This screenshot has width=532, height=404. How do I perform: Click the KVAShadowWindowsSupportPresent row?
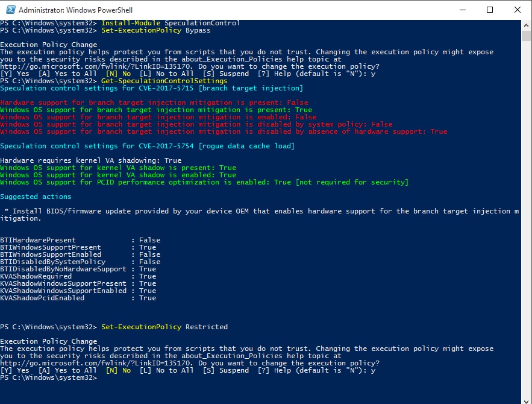click(x=78, y=283)
